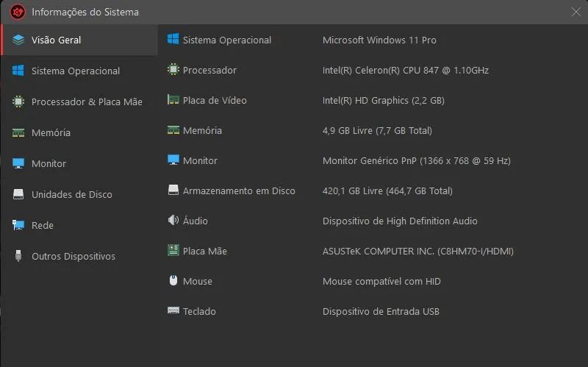Click the Intel(R) HD Graphics (2,2 GB) value
The image size is (588, 367).
(383, 101)
